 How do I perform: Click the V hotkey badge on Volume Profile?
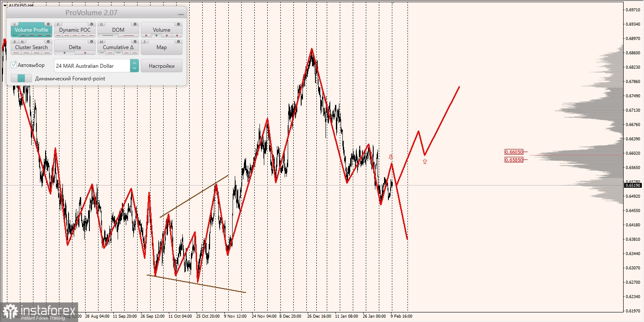pyautogui.click(x=15, y=24)
